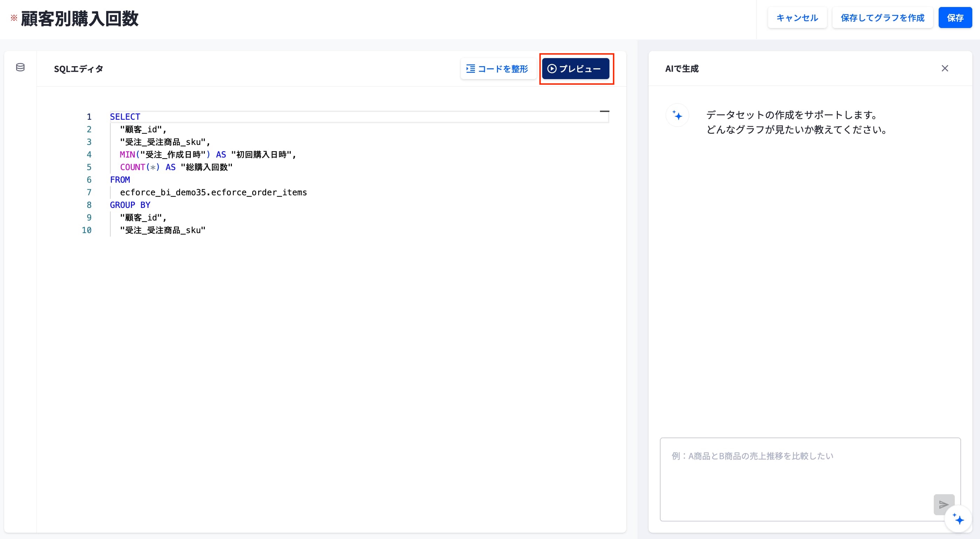
Task: Run query with プレビュー button
Action: tap(575, 69)
